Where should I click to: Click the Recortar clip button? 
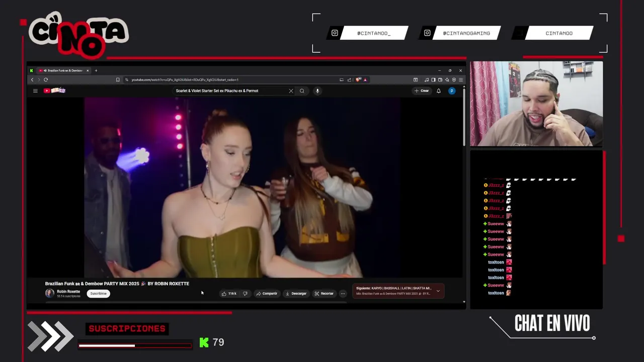coord(324,294)
